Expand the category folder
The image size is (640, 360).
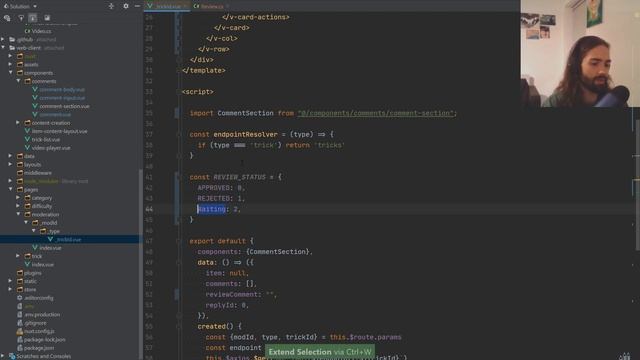click(x=18, y=198)
